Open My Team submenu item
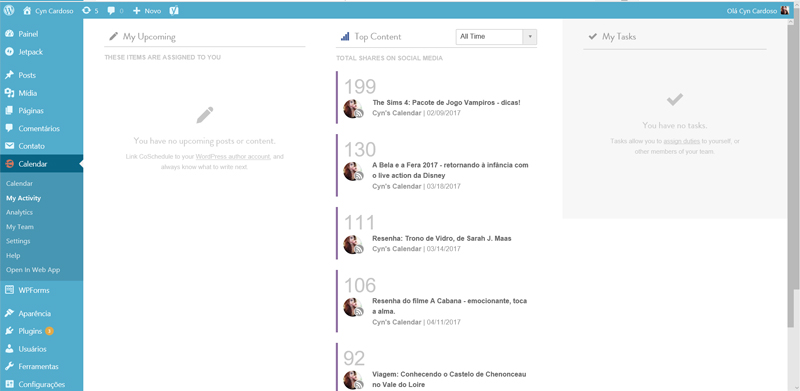This screenshot has height=391, width=800. coord(20,227)
